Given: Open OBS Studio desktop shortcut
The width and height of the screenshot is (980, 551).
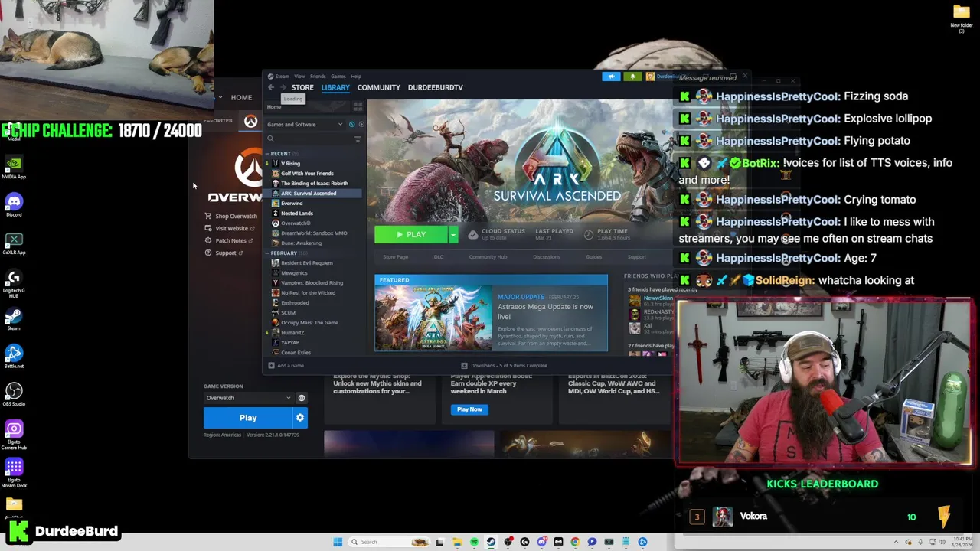Looking at the screenshot, I should click(14, 394).
